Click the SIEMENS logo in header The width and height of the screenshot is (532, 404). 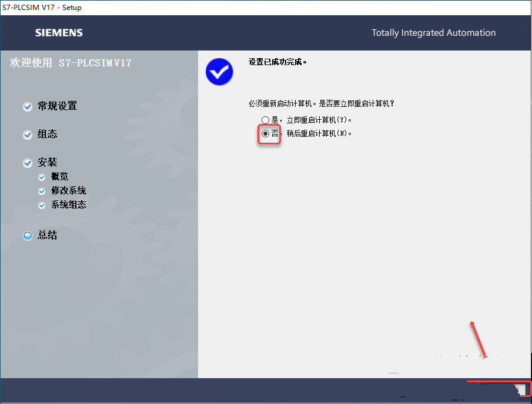(59, 32)
